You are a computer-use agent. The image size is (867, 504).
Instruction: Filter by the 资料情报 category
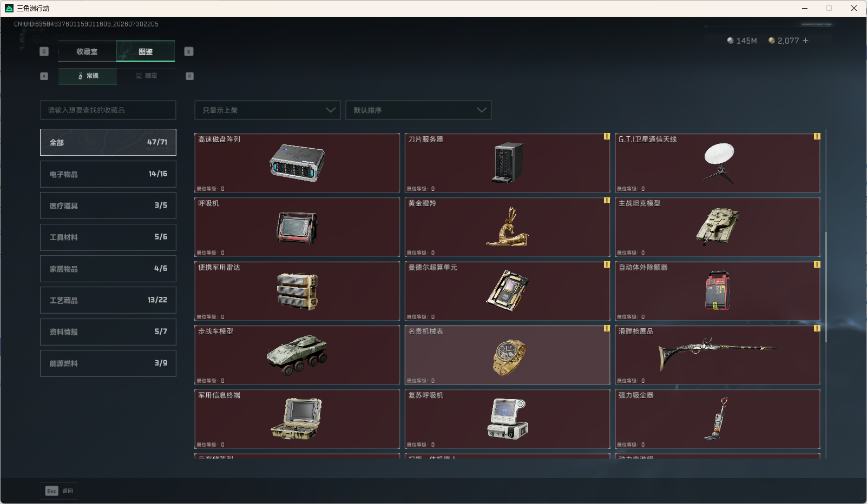pyautogui.click(x=108, y=332)
